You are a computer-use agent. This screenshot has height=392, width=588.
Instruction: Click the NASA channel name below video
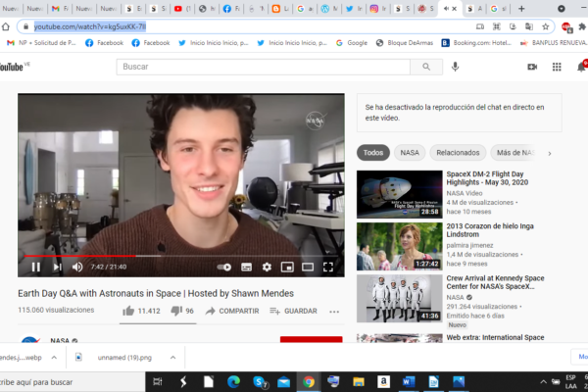(60, 340)
